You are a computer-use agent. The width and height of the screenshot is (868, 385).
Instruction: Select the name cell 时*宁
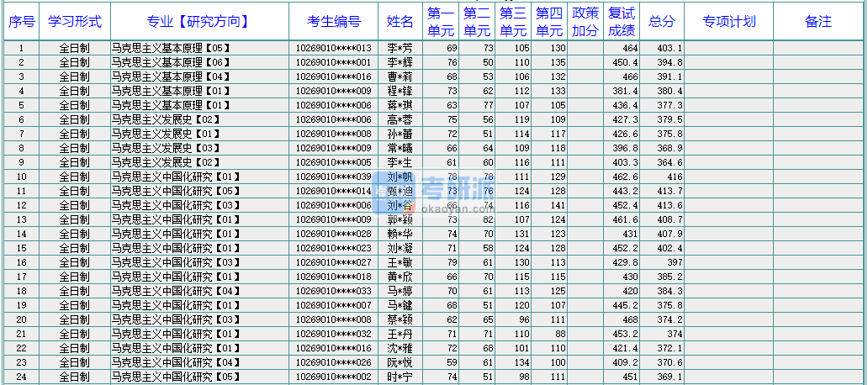click(x=400, y=377)
